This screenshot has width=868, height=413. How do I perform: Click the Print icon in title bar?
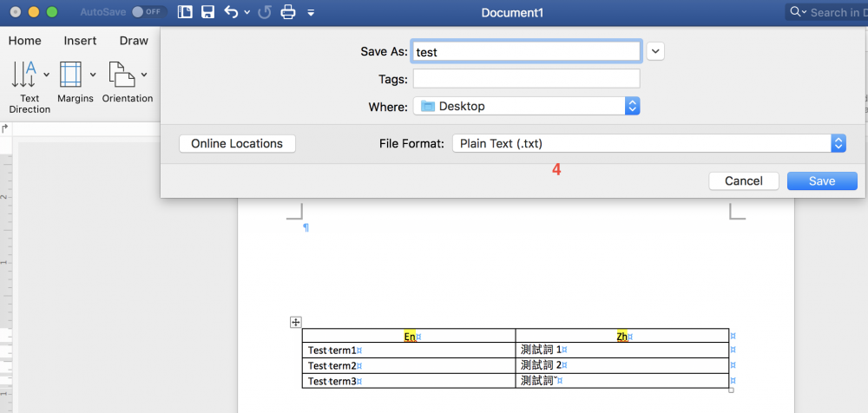click(x=288, y=12)
